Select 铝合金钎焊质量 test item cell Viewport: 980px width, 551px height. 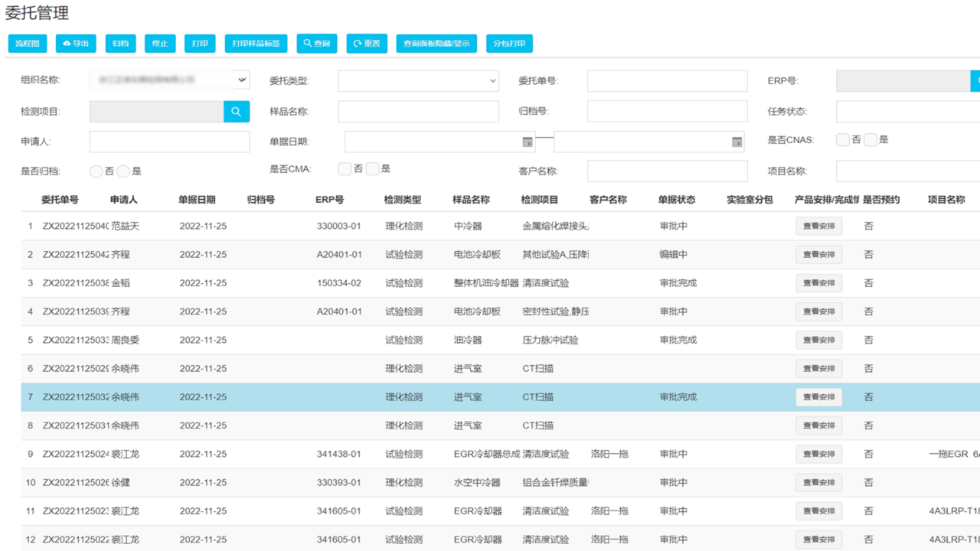coord(556,483)
